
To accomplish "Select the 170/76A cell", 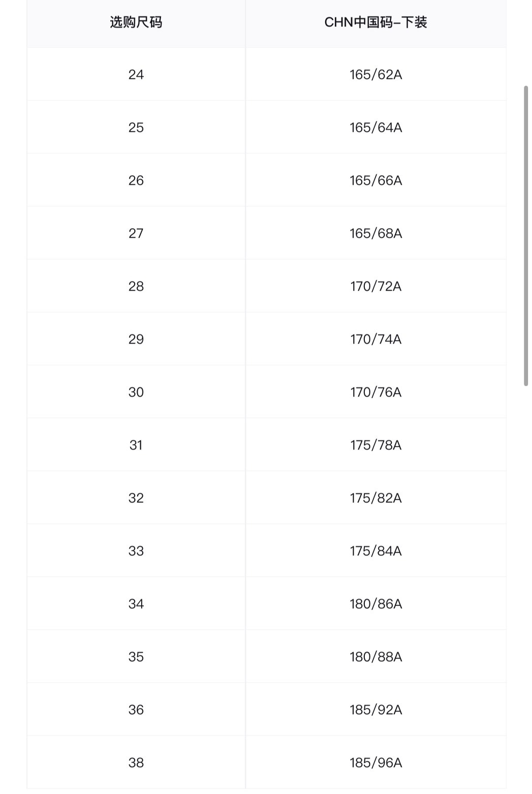I will click(x=375, y=392).
